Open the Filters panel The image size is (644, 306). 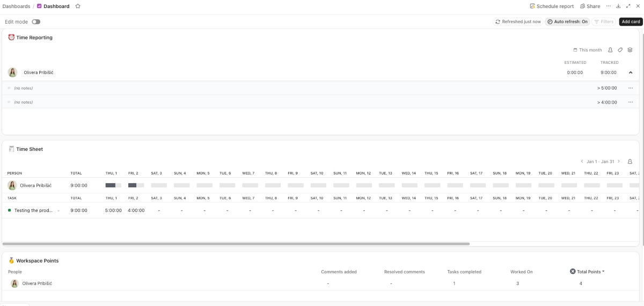coord(604,22)
